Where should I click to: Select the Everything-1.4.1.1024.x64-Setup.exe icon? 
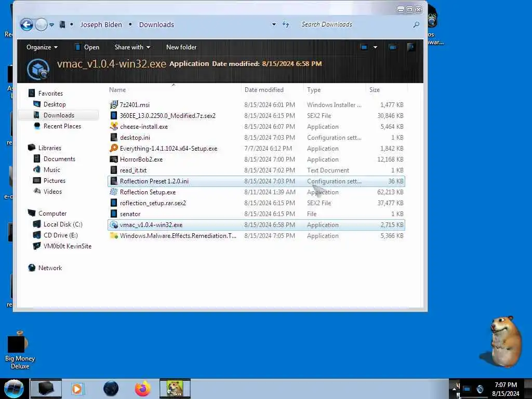pyautogui.click(x=114, y=148)
